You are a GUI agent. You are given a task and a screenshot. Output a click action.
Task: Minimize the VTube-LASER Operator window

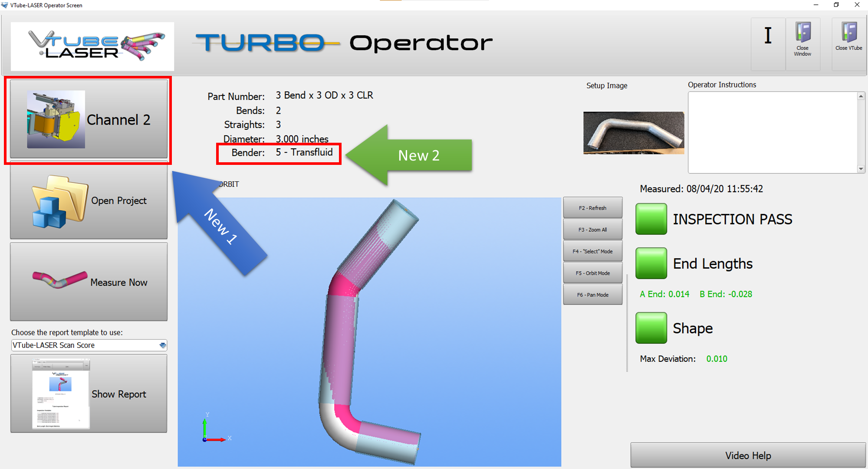[x=816, y=5]
